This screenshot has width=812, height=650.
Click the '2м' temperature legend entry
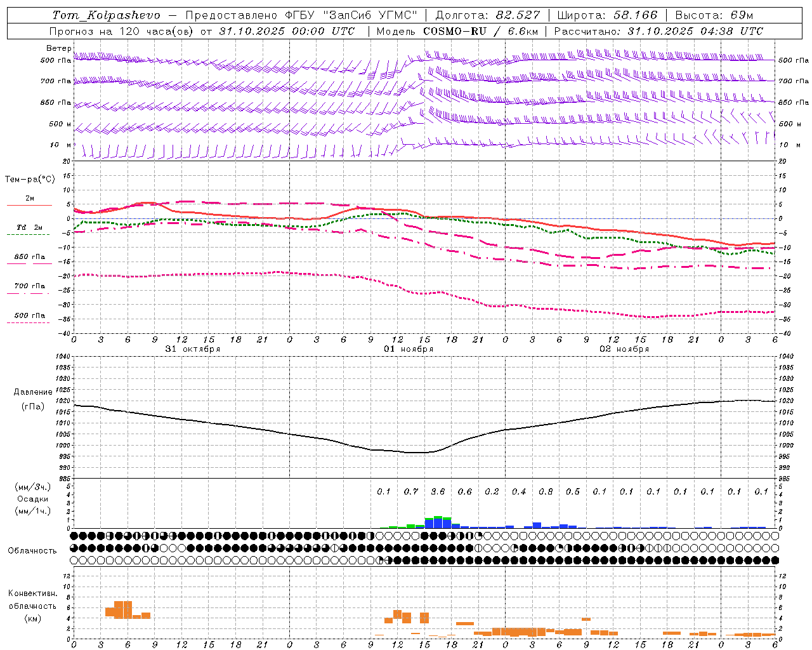point(30,198)
